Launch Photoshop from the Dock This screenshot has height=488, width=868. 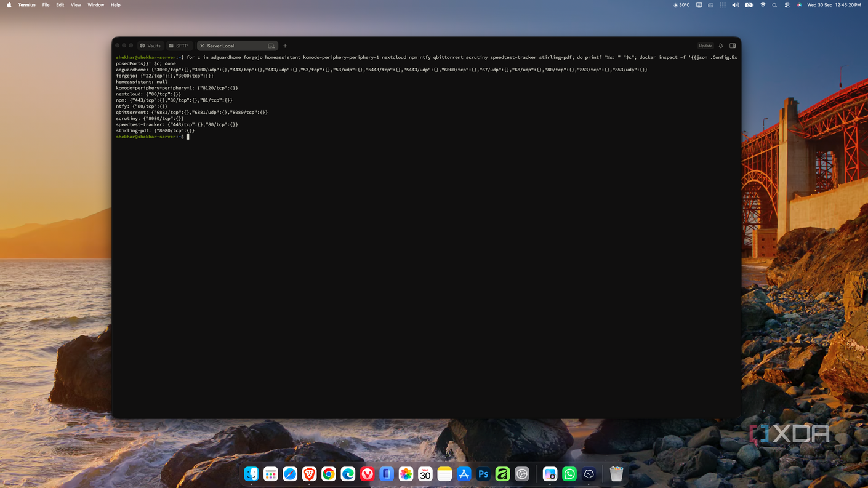pyautogui.click(x=483, y=473)
